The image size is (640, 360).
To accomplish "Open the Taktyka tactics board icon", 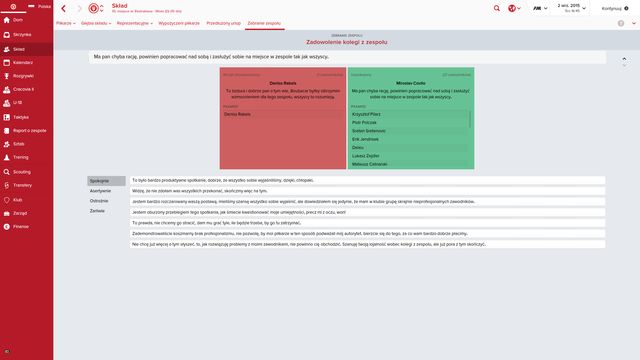I will pyautogui.click(x=7, y=117).
